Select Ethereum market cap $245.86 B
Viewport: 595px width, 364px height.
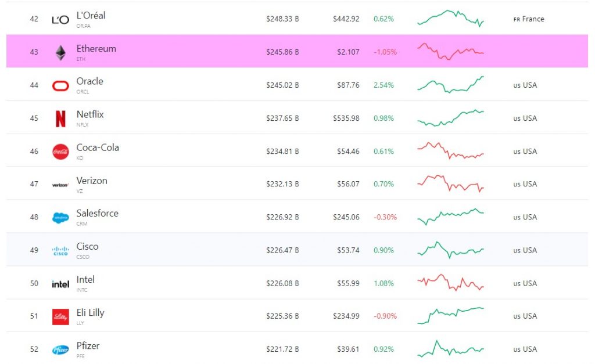click(x=282, y=52)
